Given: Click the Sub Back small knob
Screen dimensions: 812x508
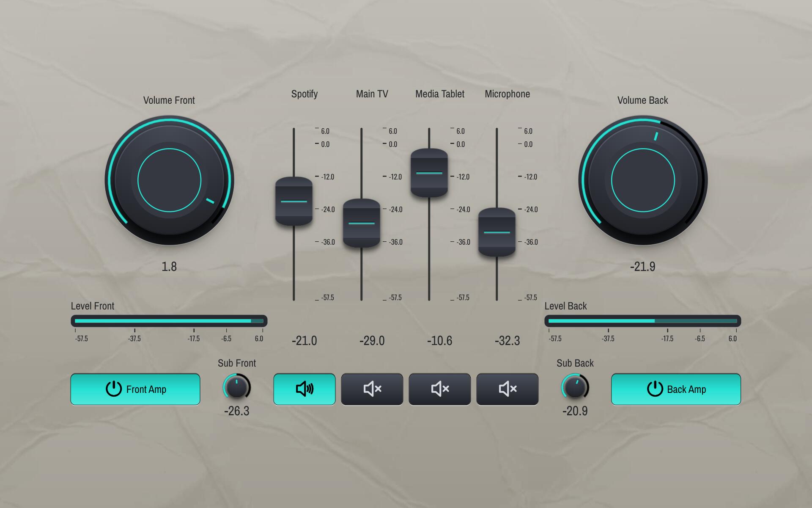Looking at the screenshot, I should [575, 387].
